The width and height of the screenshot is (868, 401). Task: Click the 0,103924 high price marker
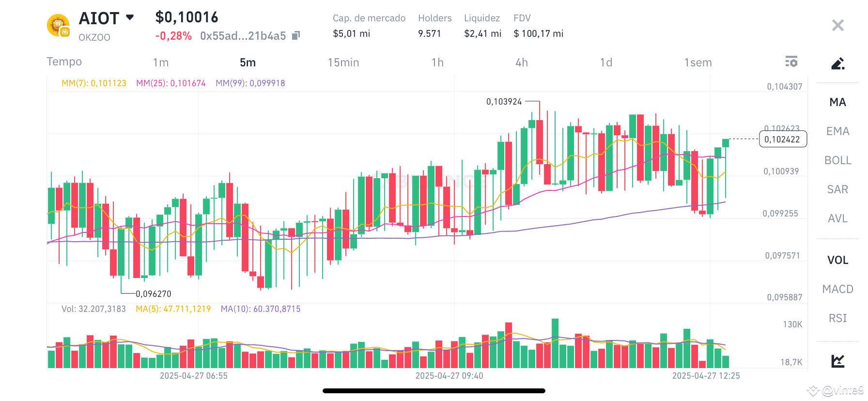click(x=504, y=102)
